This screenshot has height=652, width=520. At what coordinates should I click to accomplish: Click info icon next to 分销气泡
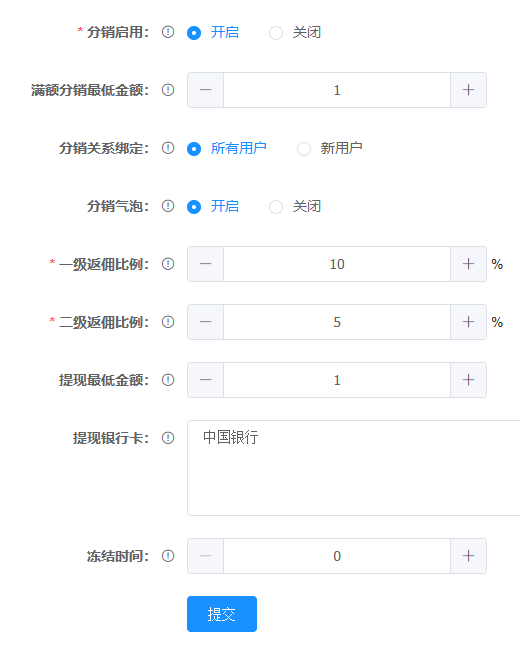tap(168, 206)
